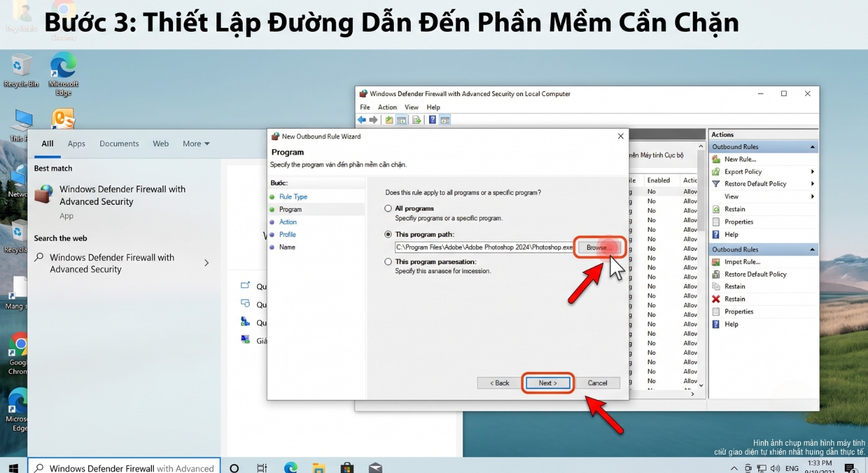Click New Rule... in Actions pane
The height and width of the screenshot is (473, 868).
pyautogui.click(x=740, y=159)
